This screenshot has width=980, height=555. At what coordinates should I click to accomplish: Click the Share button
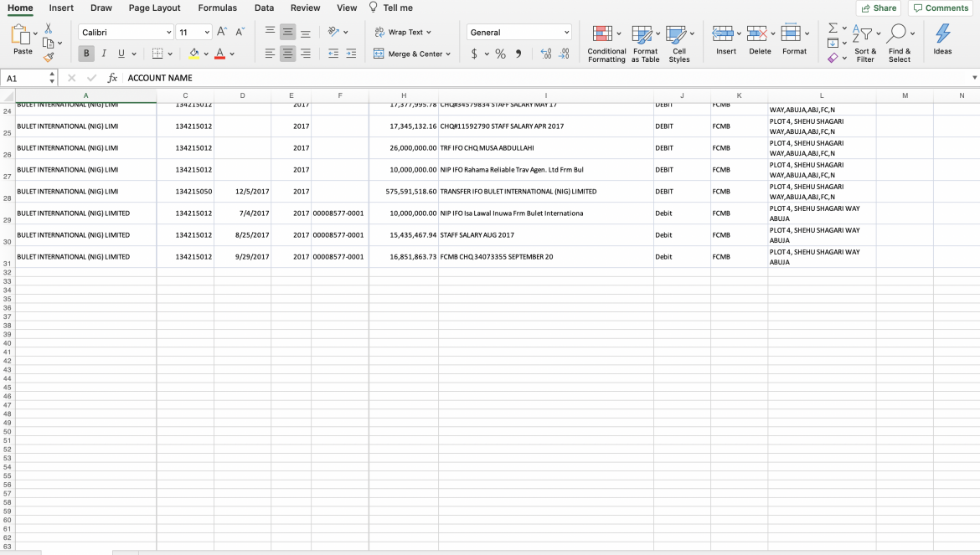(x=879, y=8)
